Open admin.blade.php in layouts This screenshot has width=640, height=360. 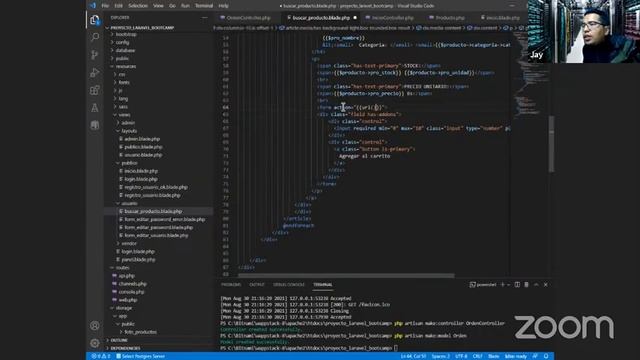pyautogui.click(x=142, y=139)
